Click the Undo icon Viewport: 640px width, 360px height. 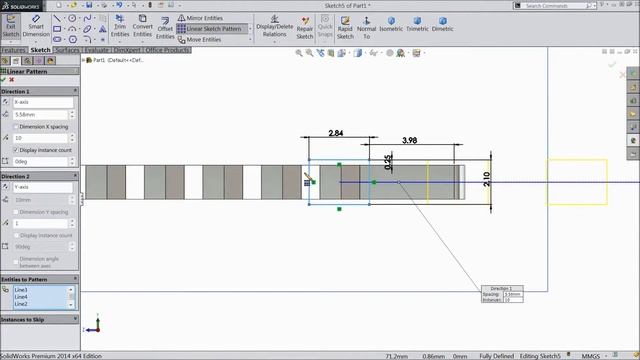[119, 5]
